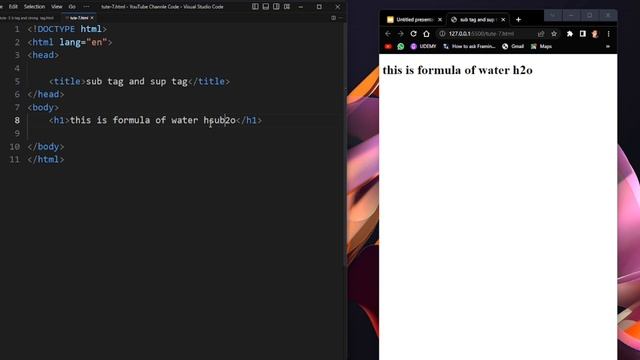Open Chrome home page icon
The height and width of the screenshot is (360, 640).
(426, 34)
